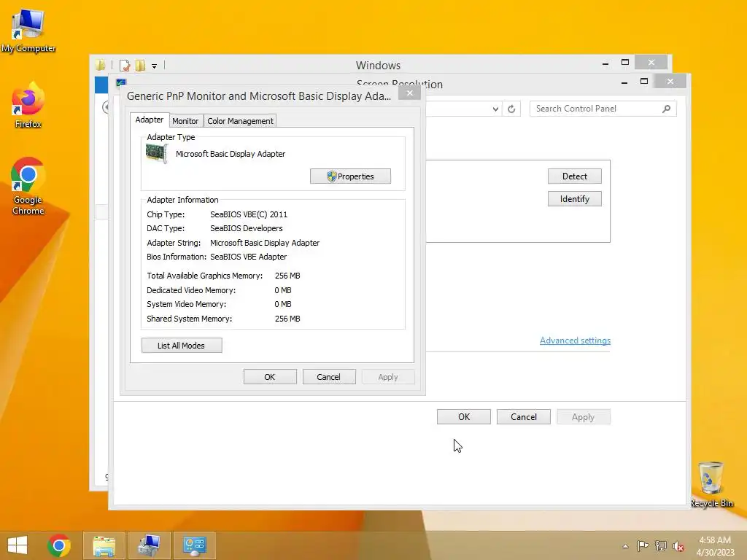Click folder icon in Windows explorer title bar
The height and width of the screenshot is (560, 747).
click(101, 65)
